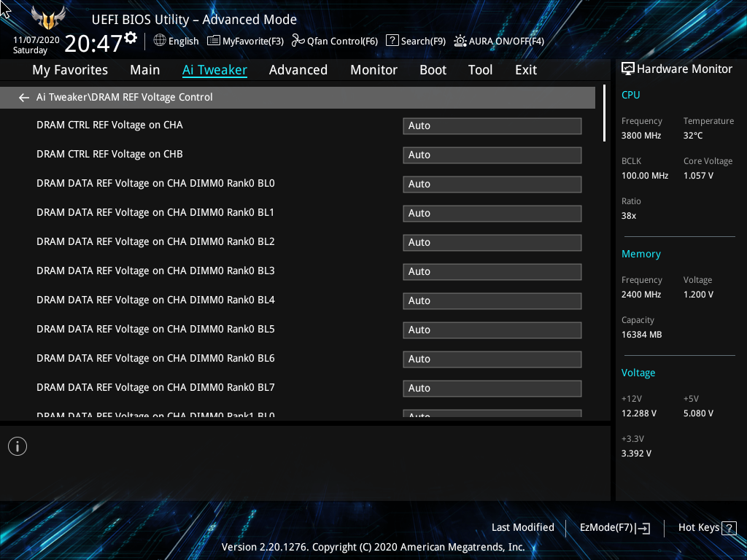Click the CPU frequency 3800 MHz value
The height and width of the screenshot is (560, 747).
click(641, 136)
